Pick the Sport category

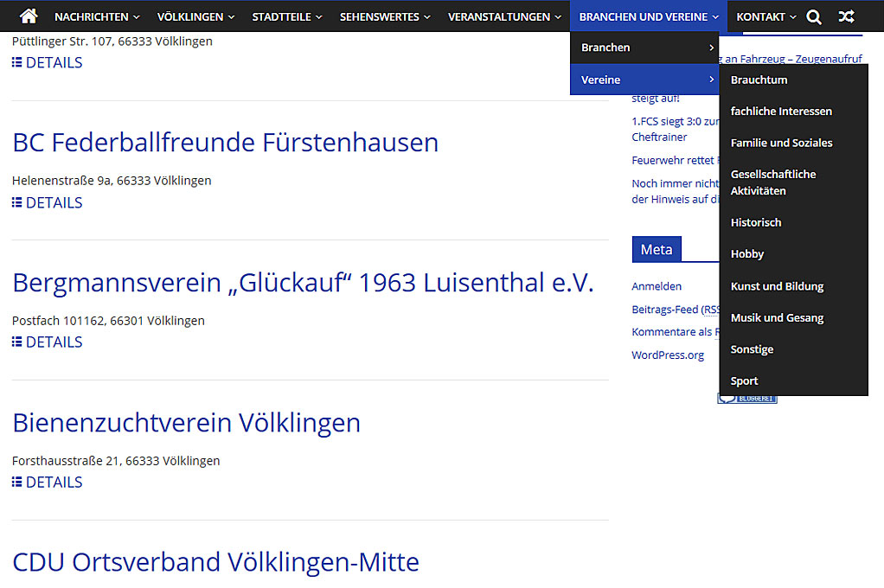(x=744, y=380)
